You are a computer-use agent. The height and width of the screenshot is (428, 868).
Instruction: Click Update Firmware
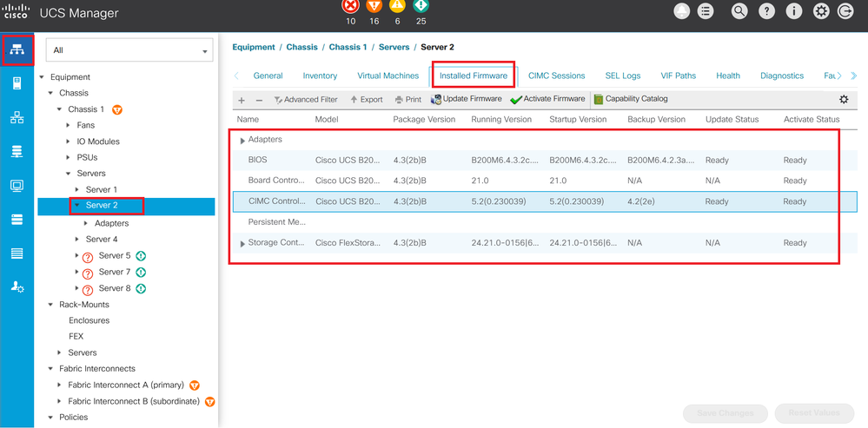click(466, 99)
